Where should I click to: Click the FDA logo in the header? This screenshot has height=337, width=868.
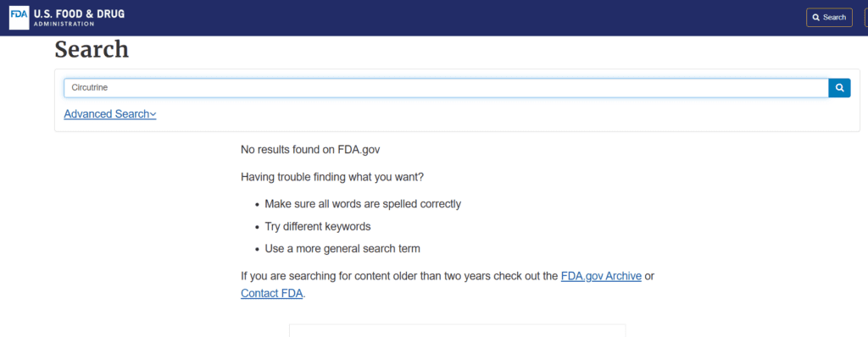[19, 18]
